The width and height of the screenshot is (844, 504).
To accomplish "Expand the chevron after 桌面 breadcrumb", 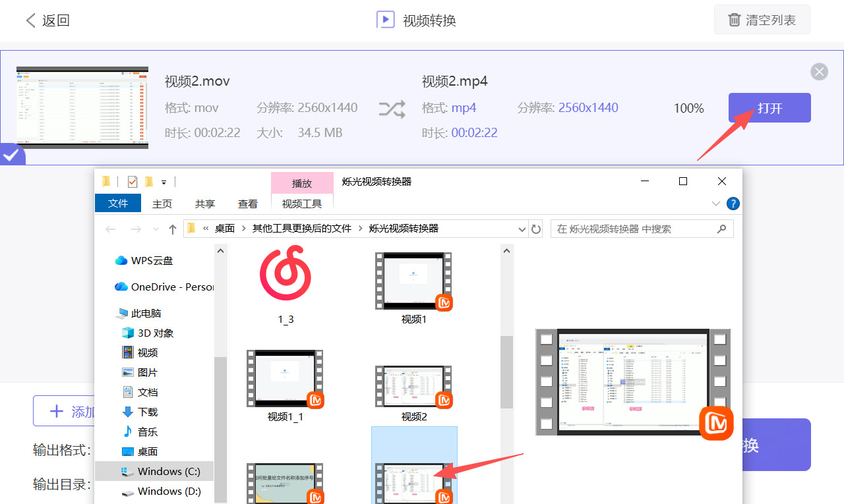I will tap(244, 229).
